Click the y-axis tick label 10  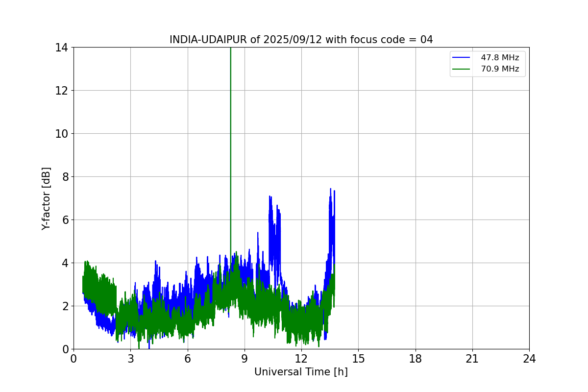61,134
